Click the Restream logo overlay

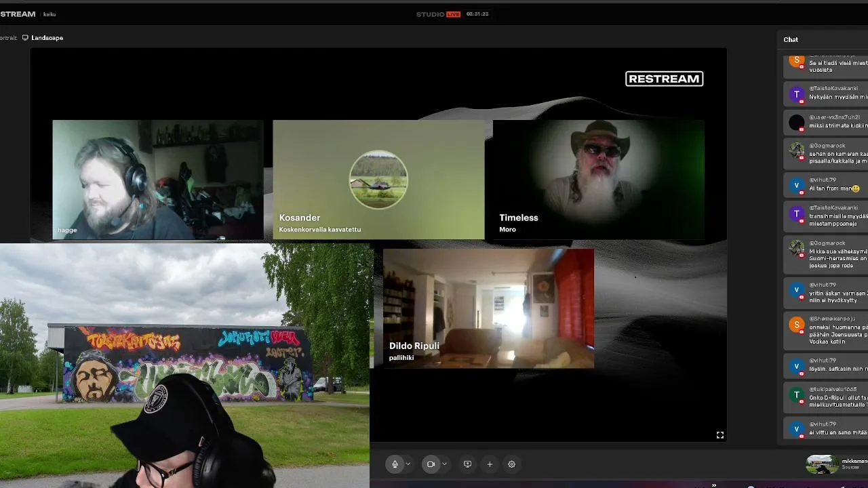point(664,79)
